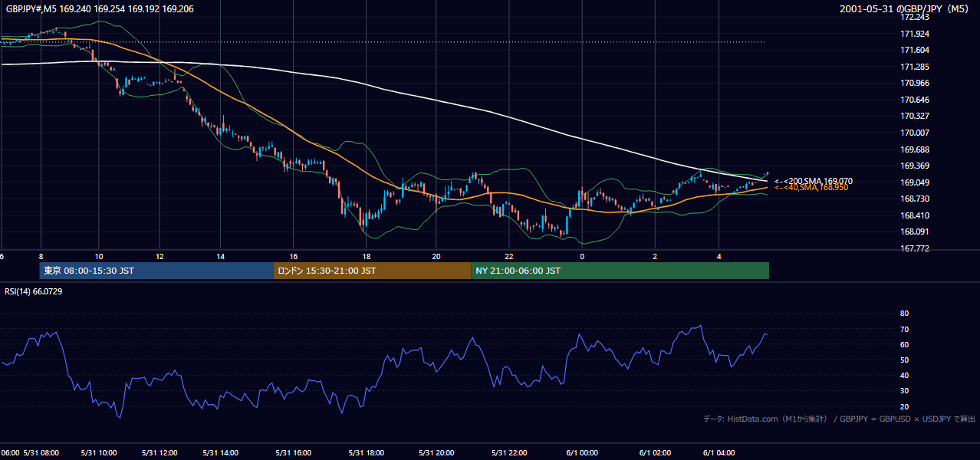Click price axis value 170.007
980x460 pixels.
click(913, 133)
